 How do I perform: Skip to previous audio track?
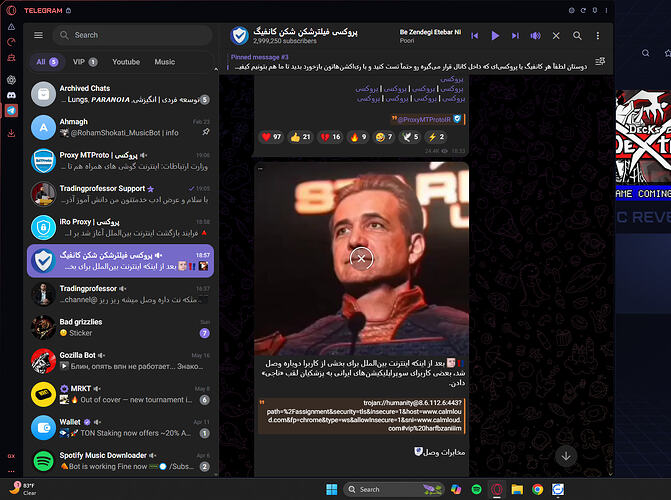point(475,36)
